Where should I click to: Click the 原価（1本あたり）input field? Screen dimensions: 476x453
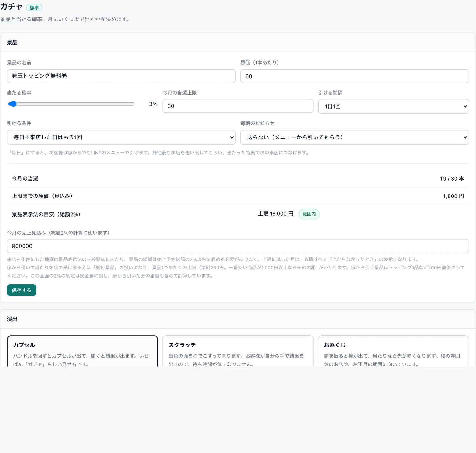tap(355, 76)
